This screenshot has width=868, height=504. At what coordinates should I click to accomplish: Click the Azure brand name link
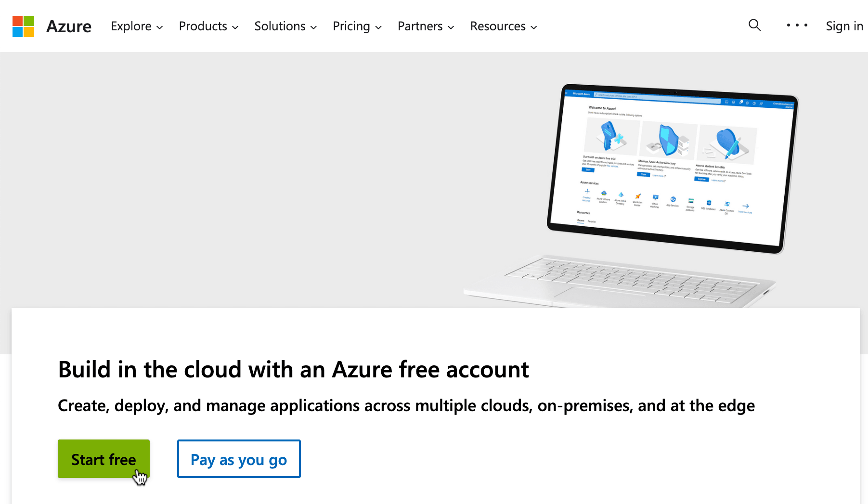coord(69,26)
